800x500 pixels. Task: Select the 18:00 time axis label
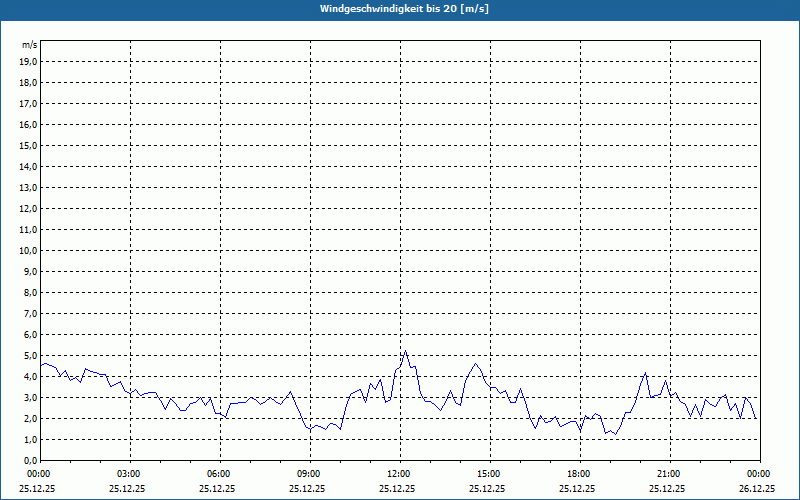coord(579,474)
